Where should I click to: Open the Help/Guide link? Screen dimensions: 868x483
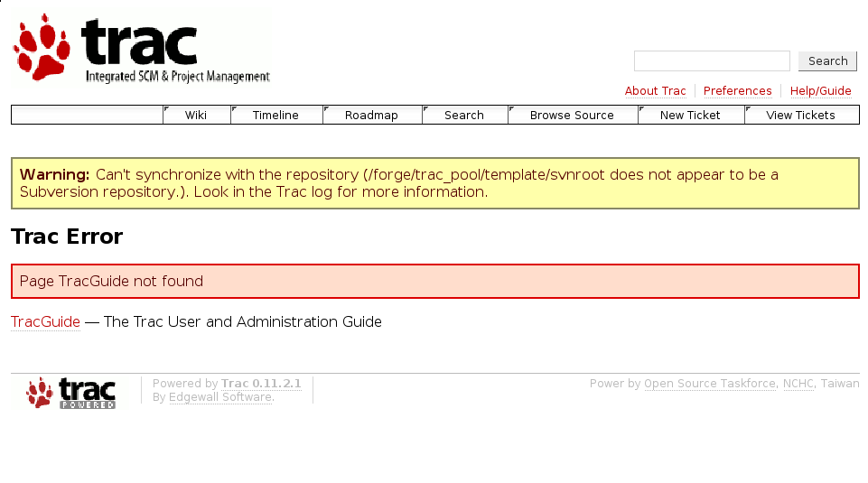[x=820, y=91]
